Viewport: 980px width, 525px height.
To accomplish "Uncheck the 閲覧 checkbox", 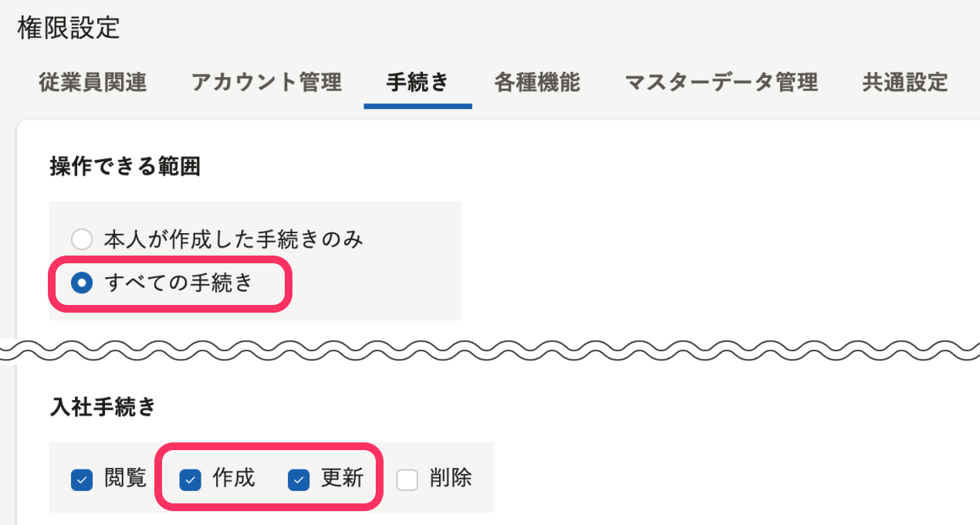I will click(82, 480).
